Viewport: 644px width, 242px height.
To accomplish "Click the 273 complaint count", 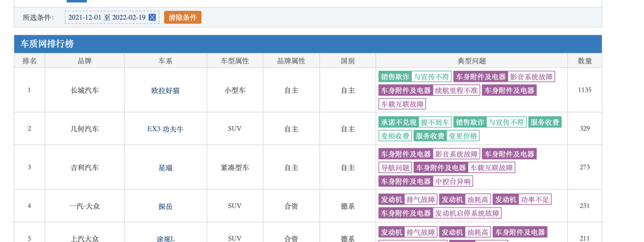I will (x=584, y=167).
